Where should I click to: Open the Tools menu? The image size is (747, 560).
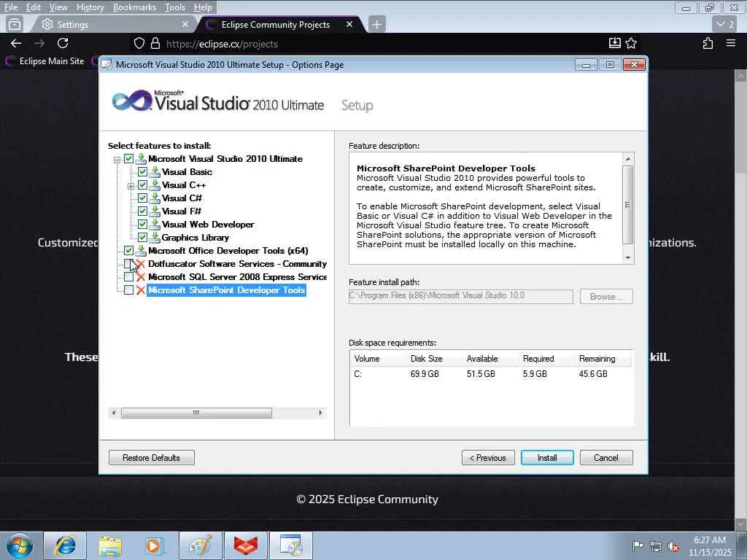coord(175,7)
